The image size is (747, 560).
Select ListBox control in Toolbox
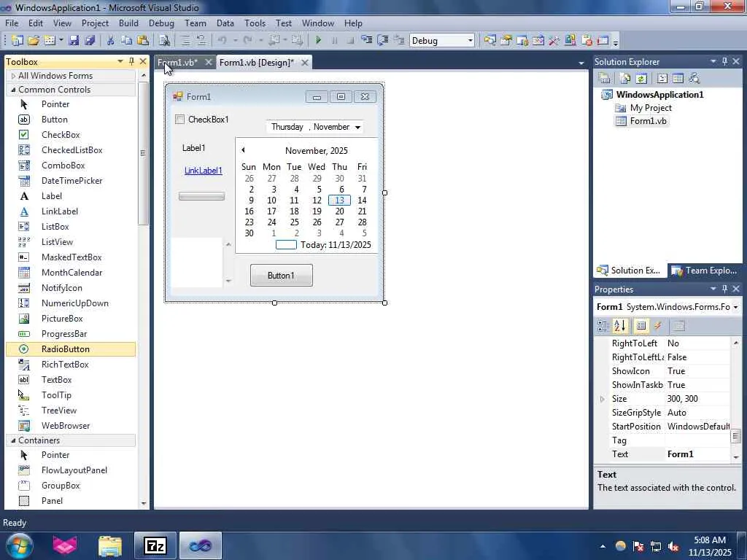71,227
